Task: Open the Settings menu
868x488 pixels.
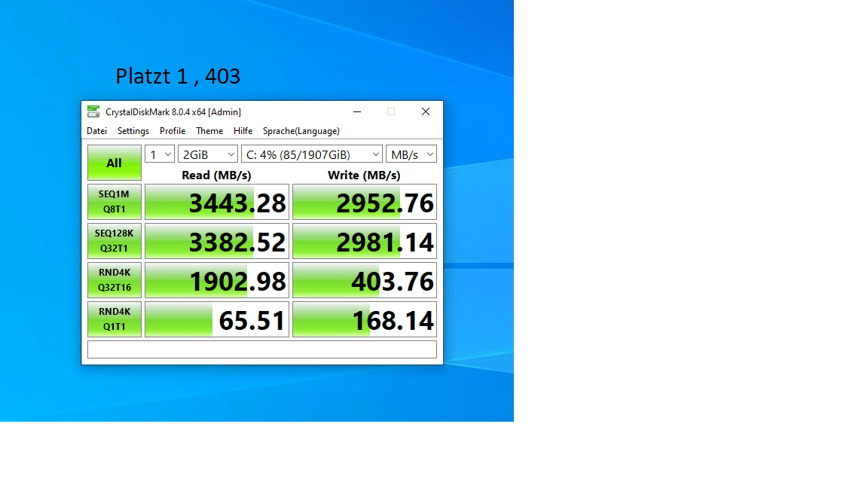Action: pos(133,131)
